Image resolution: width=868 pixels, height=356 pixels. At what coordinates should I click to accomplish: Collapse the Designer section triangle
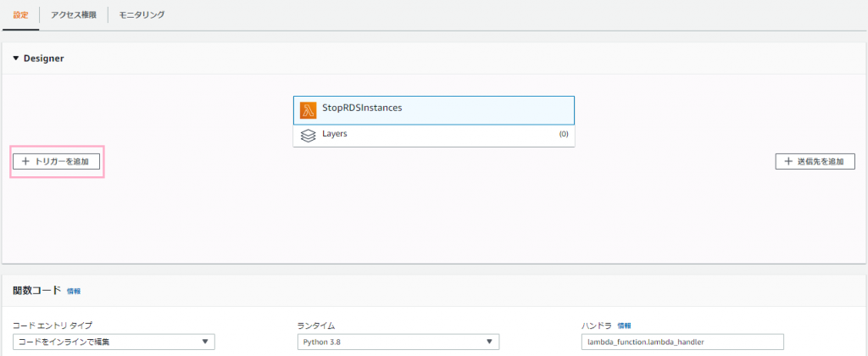click(16, 58)
